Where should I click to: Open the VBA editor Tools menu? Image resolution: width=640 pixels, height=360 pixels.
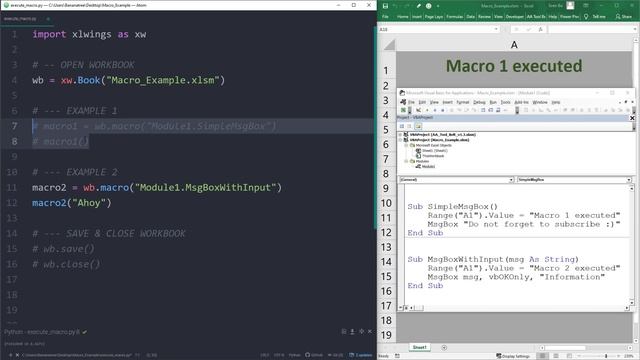pyautogui.click(x=505, y=102)
